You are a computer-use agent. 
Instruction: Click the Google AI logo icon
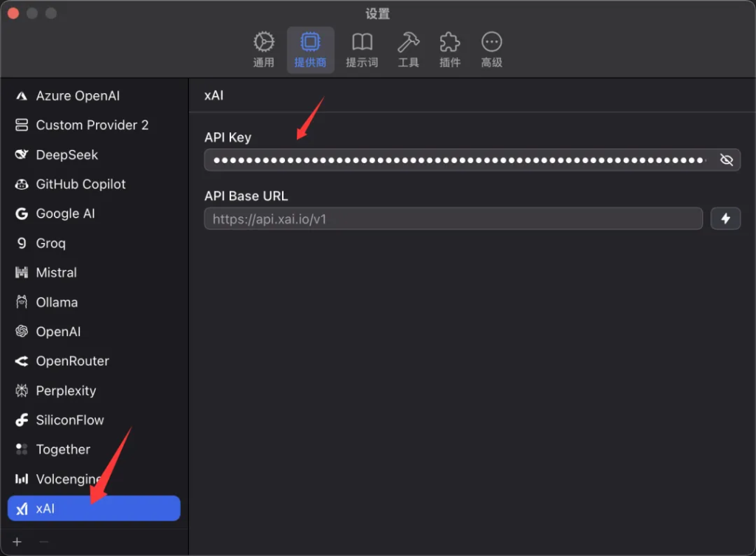click(21, 213)
